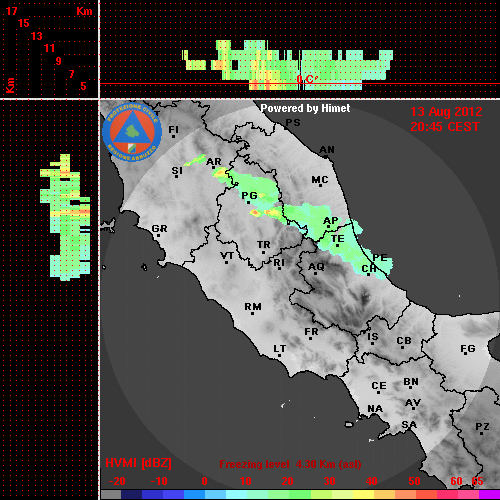Click the TE city label
The width and height of the screenshot is (500, 500).
[338, 239]
